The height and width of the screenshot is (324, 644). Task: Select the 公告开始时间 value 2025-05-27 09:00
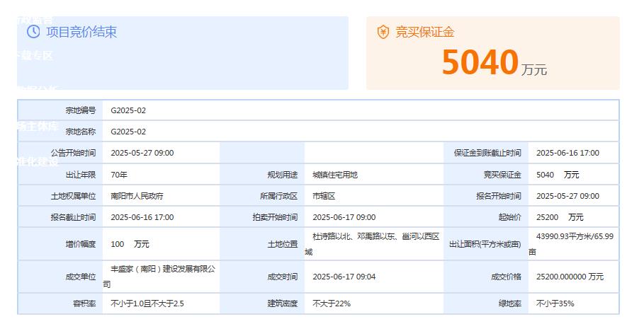click(x=142, y=153)
